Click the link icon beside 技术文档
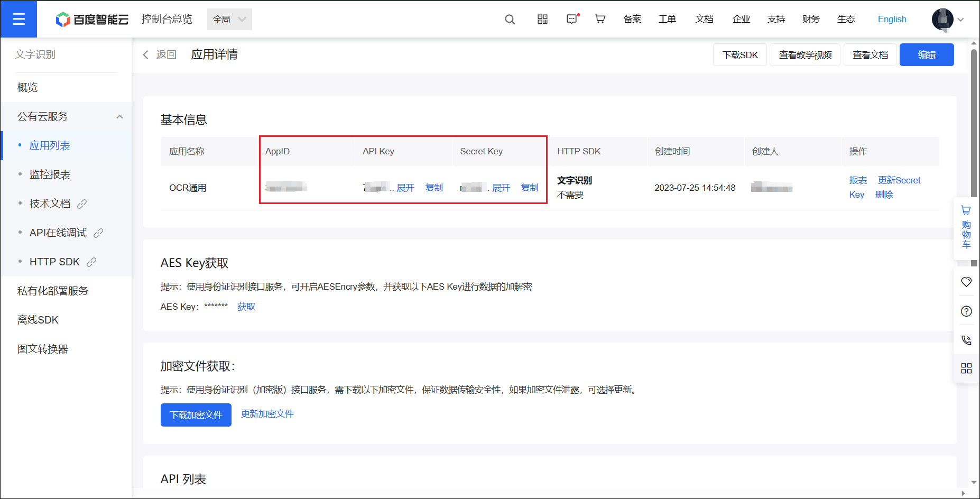The width and height of the screenshot is (980, 499). point(83,204)
